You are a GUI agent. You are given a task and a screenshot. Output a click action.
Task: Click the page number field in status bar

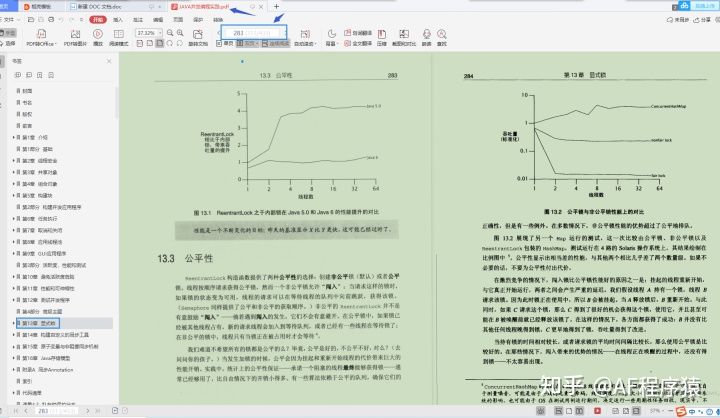tap(56, 411)
